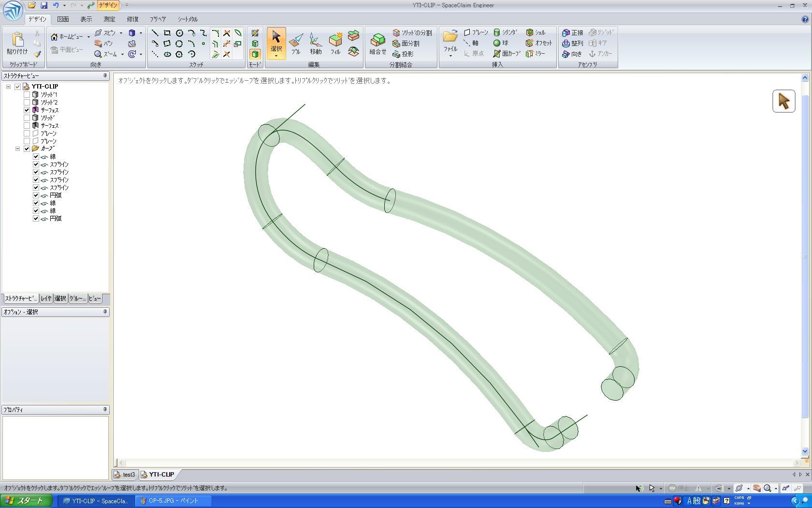Select the ミラー (Mirror) tool

coord(536,54)
